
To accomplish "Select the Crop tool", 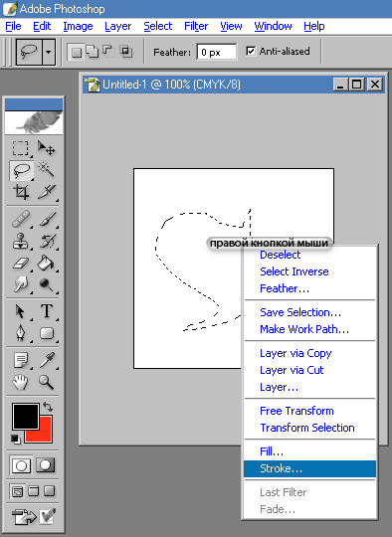I will click(x=21, y=192).
